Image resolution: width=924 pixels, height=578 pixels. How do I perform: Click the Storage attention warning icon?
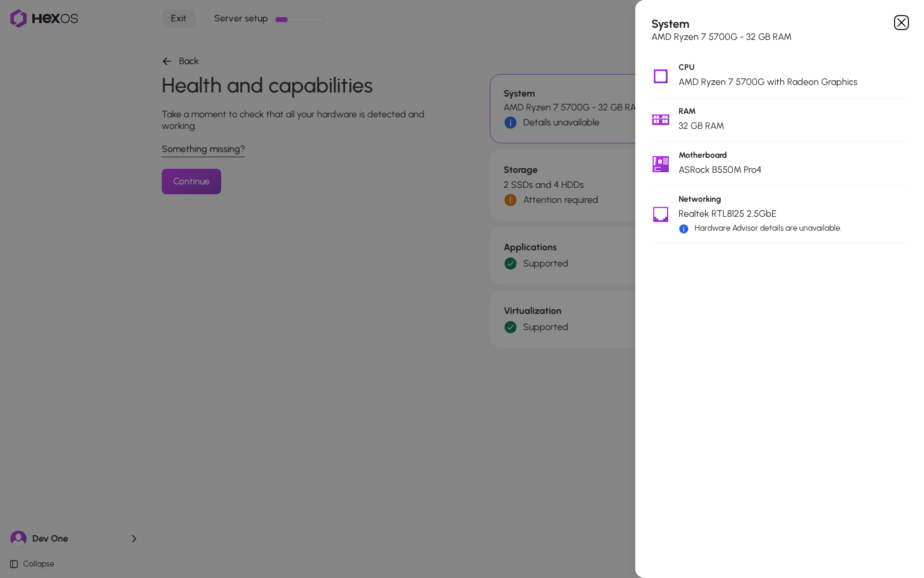[x=511, y=200]
